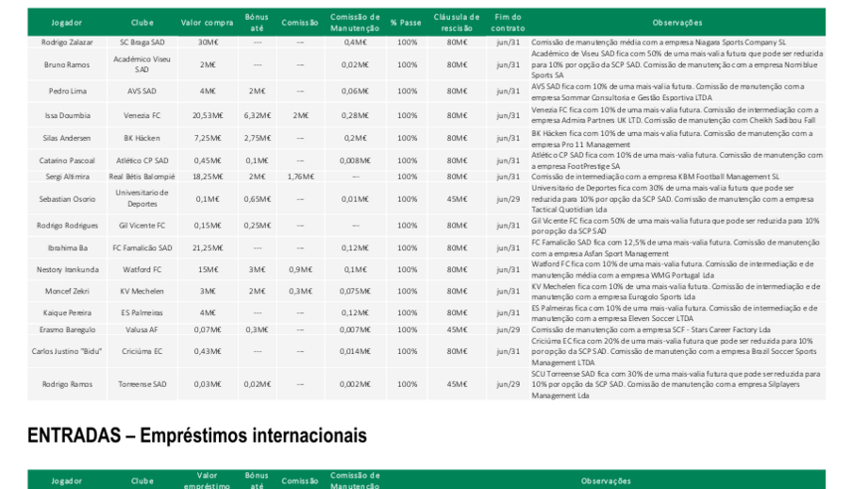Image resolution: width=868 pixels, height=489 pixels.
Task: Click observation mentioning KBM Football Management SL
Action: [x=655, y=177]
